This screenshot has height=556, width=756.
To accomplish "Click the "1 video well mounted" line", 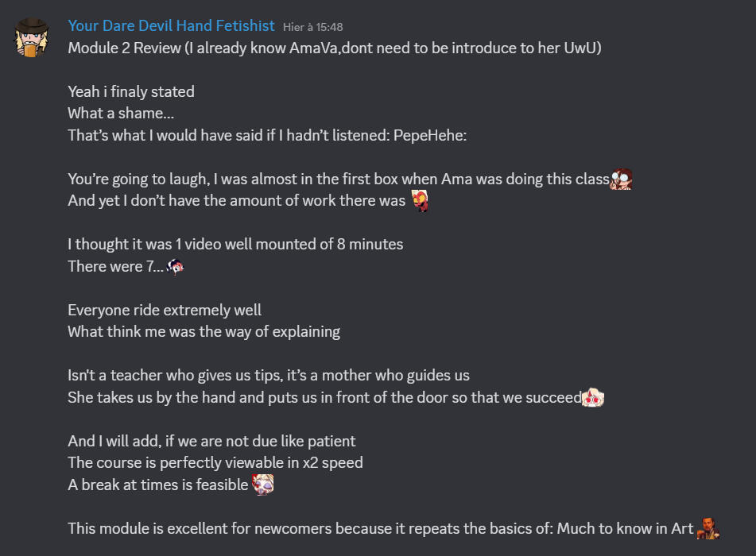I will (x=235, y=245).
